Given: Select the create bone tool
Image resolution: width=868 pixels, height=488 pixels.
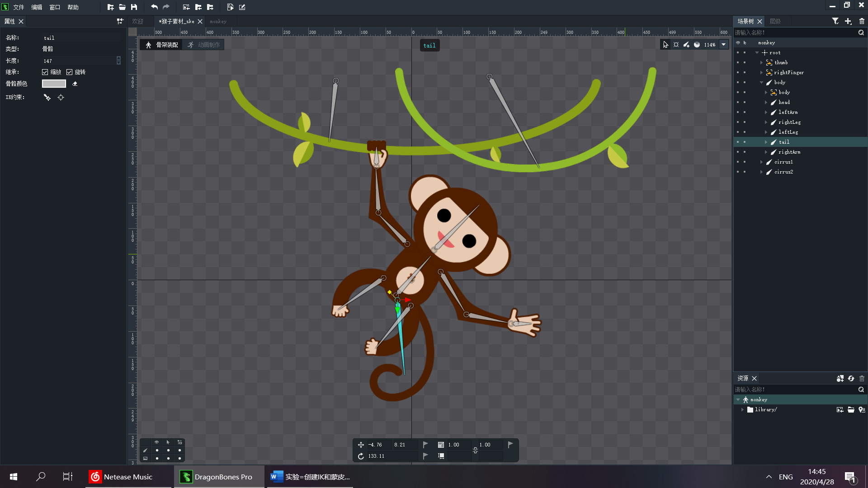Looking at the screenshot, I should (686, 45).
